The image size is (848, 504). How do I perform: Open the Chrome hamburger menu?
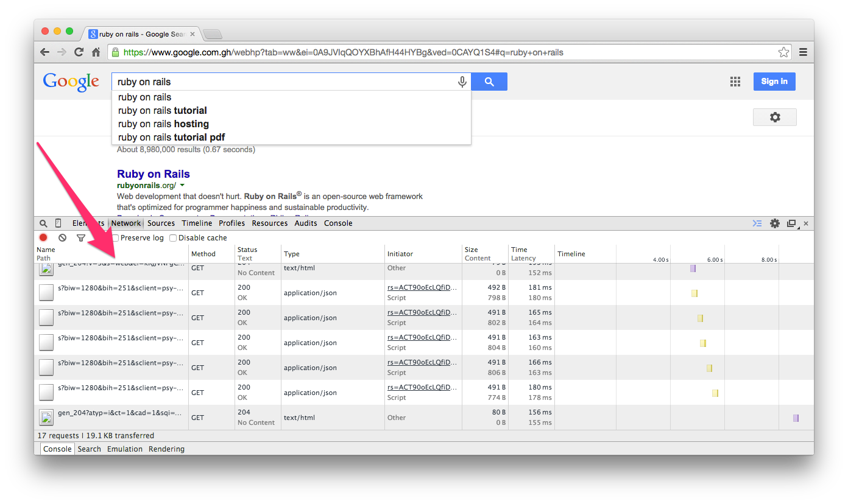tap(803, 52)
